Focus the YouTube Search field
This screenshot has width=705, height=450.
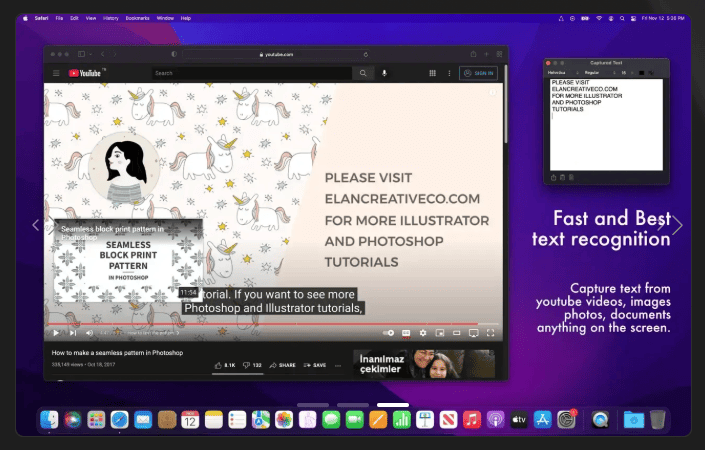252,73
